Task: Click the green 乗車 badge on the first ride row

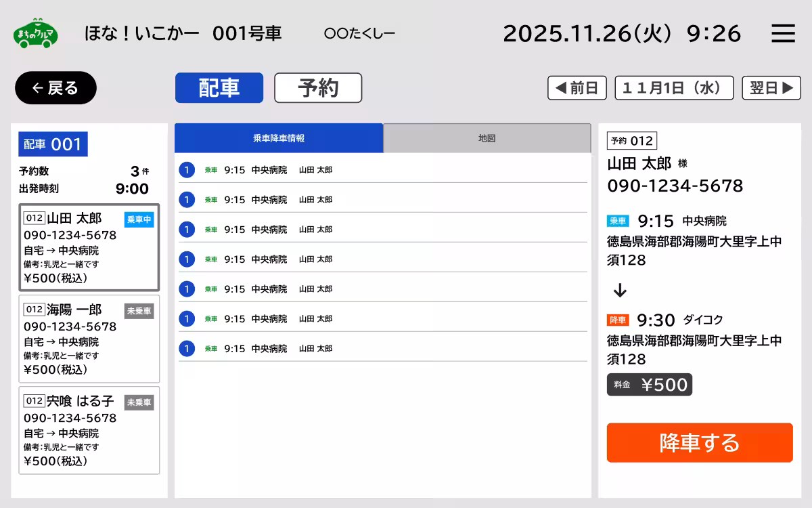Action: (x=210, y=170)
